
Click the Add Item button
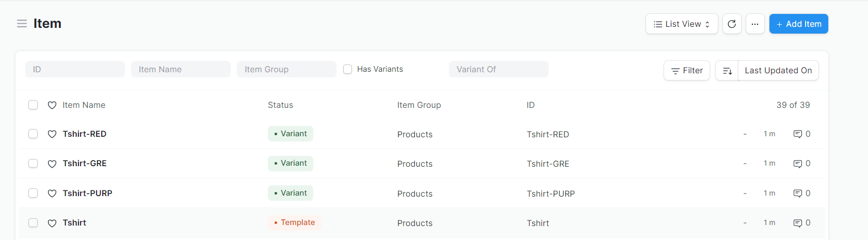[798, 24]
